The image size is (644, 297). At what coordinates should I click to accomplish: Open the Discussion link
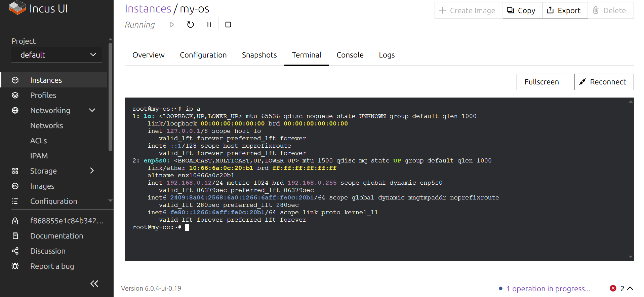pyautogui.click(x=48, y=251)
